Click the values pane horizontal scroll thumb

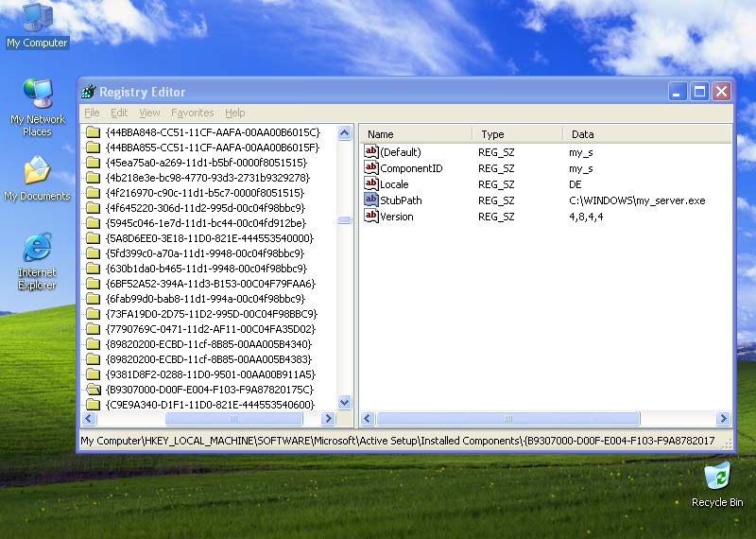[508, 418]
